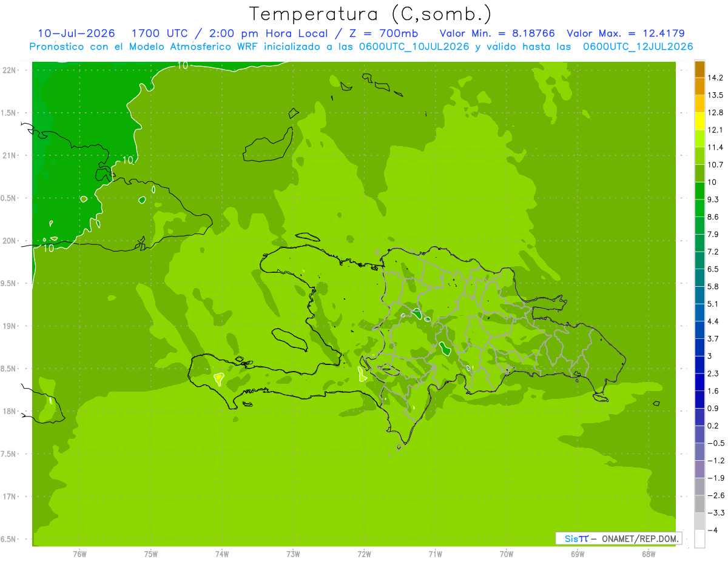Click the "-0.5" legend value
This screenshot has width=728, height=562.
click(x=716, y=443)
